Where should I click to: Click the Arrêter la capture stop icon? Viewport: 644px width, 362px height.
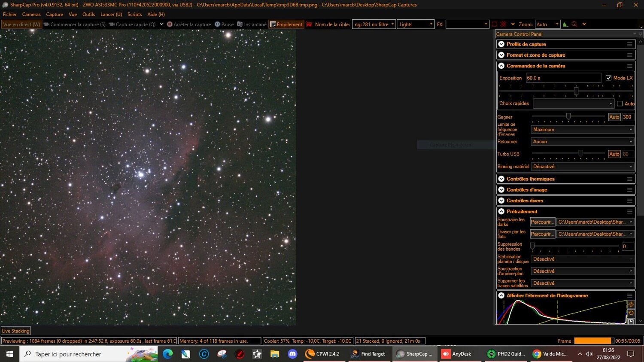point(170,24)
